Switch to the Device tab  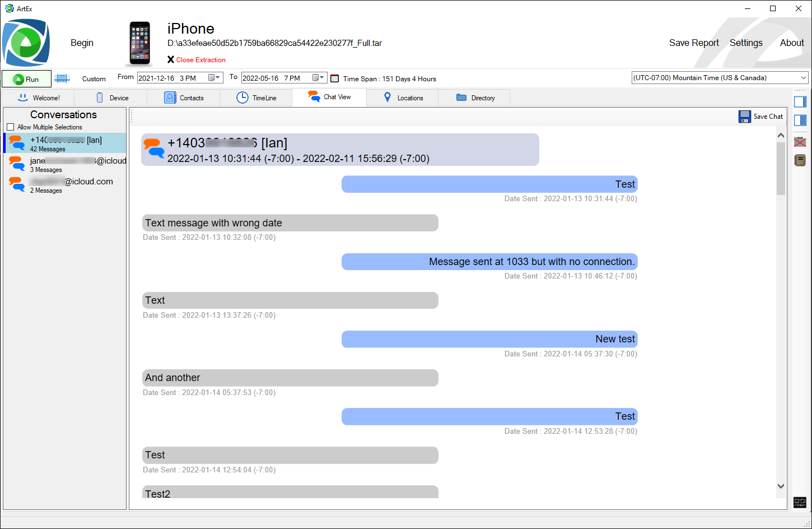(111, 98)
